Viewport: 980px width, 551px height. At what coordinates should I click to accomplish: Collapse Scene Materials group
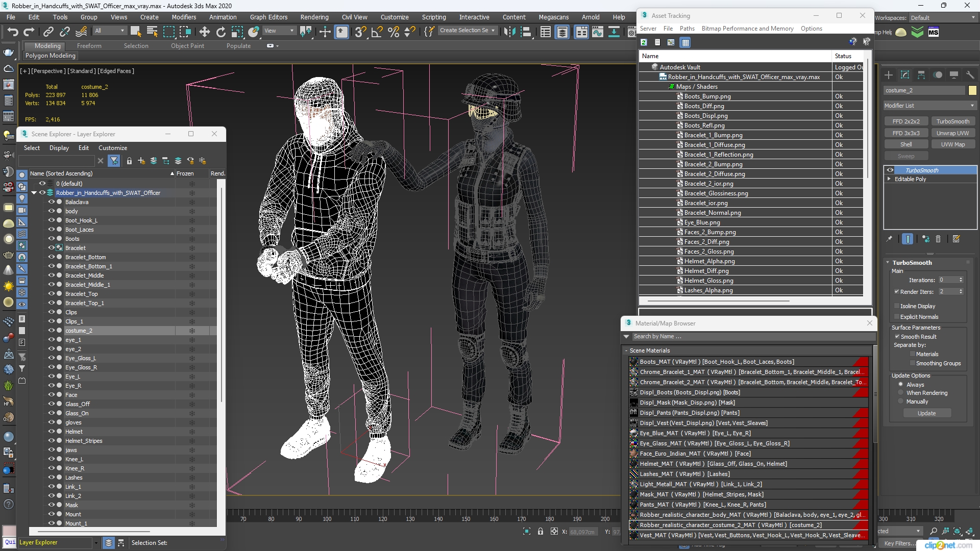626,350
